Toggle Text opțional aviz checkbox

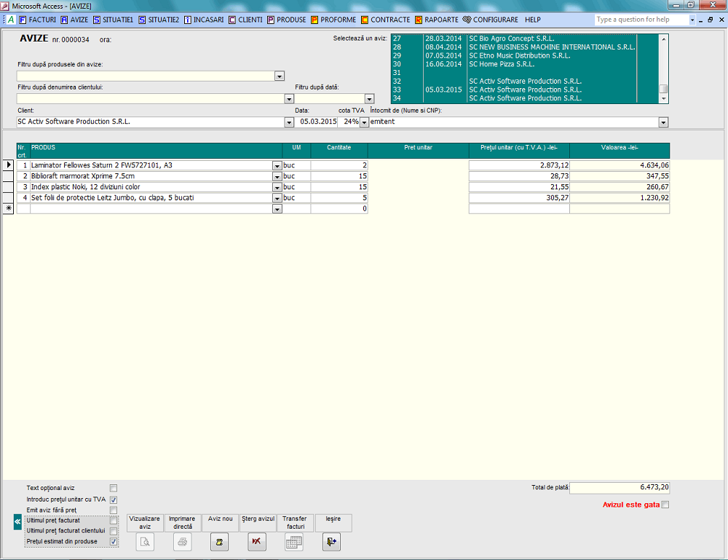pos(114,488)
